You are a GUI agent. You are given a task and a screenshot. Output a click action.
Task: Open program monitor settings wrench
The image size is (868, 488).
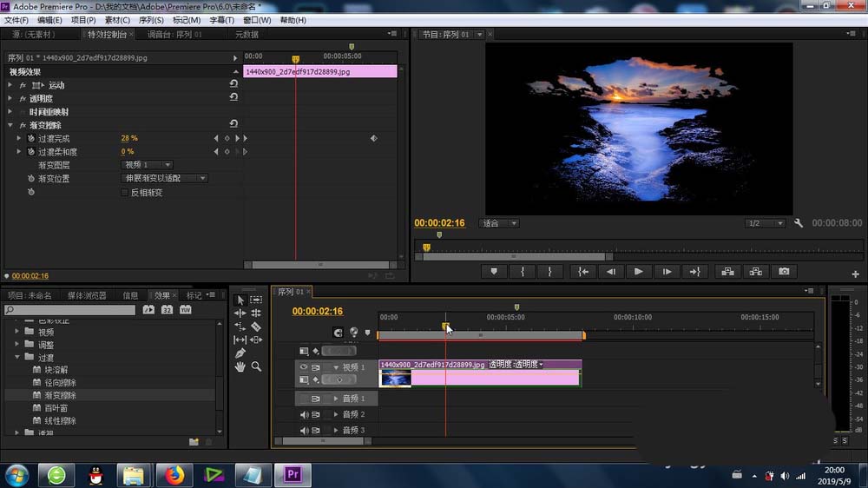tap(799, 223)
